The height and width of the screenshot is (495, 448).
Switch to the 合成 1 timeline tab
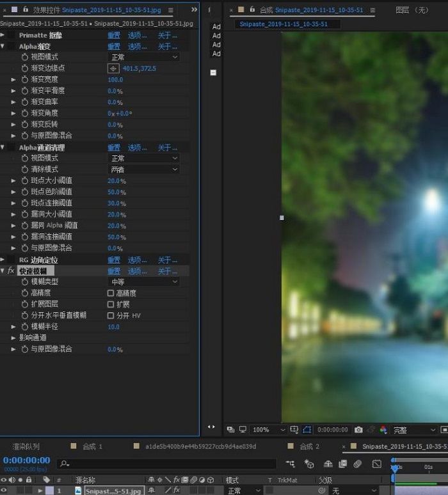pyautogui.click(x=92, y=446)
